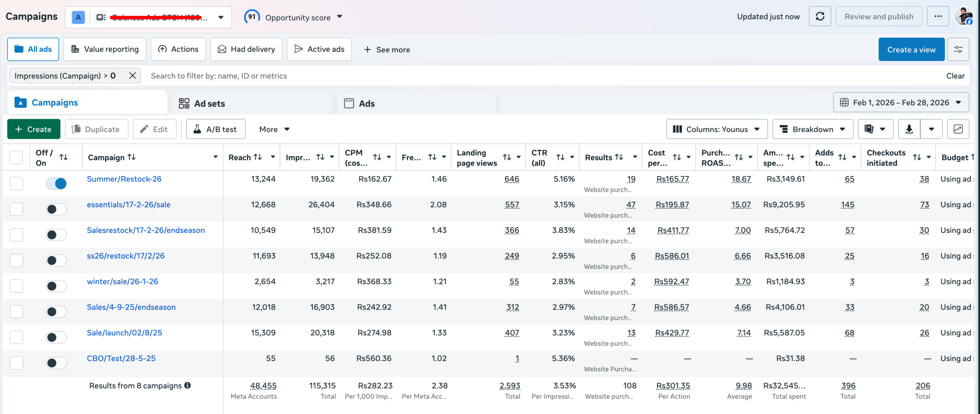Click the export download icon
Viewport: 980px width, 414px height.
click(909, 129)
